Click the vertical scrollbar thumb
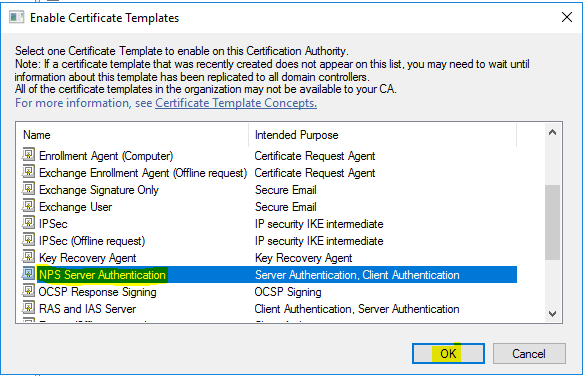Image resolution: width=584 pixels, height=376 pixels. point(553,222)
